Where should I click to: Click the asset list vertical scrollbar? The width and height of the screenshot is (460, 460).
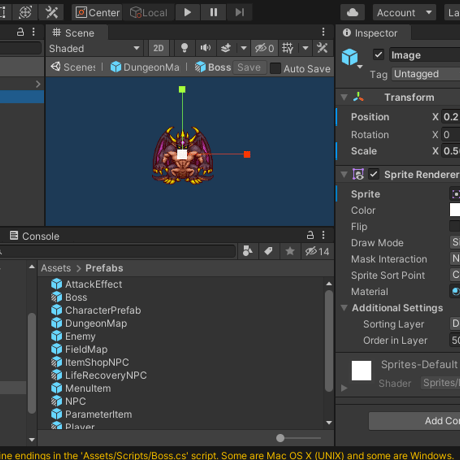point(329,341)
